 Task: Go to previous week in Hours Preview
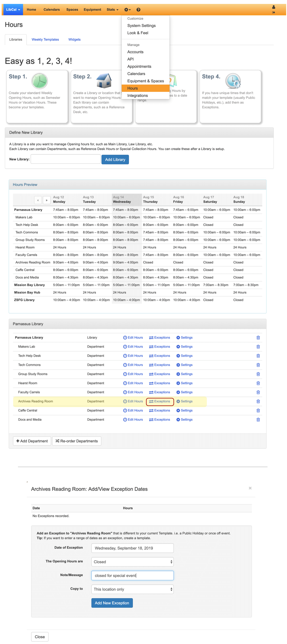(x=38, y=200)
